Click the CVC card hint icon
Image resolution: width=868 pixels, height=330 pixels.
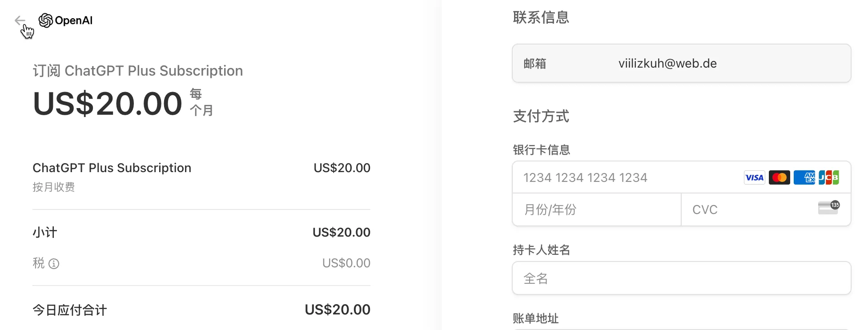point(828,207)
